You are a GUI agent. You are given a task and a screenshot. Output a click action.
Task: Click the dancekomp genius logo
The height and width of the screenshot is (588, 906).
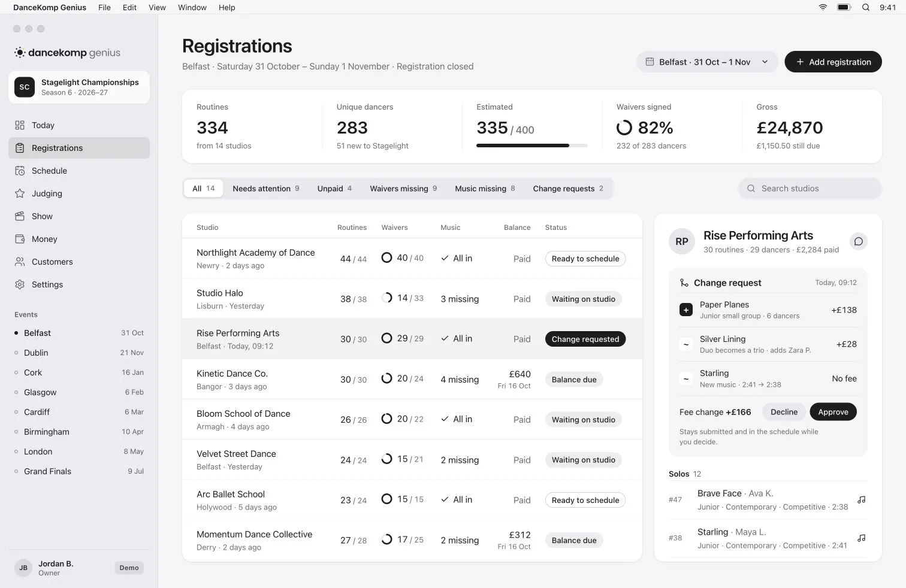[68, 53]
